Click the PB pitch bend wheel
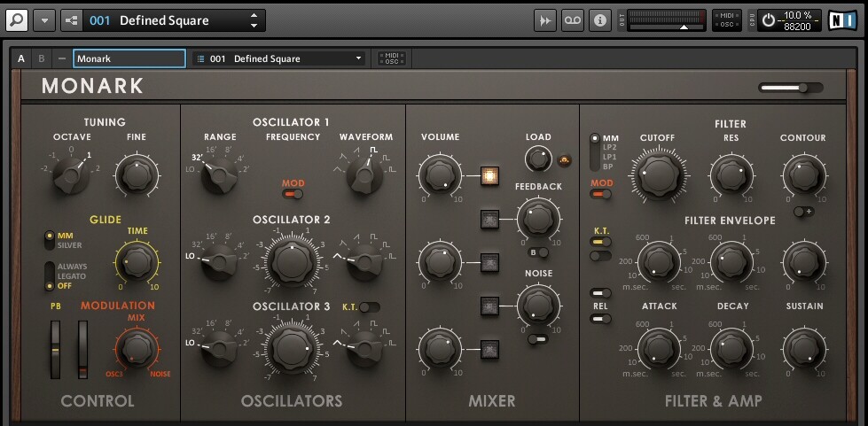This screenshot has width=868, height=426. tap(55, 350)
